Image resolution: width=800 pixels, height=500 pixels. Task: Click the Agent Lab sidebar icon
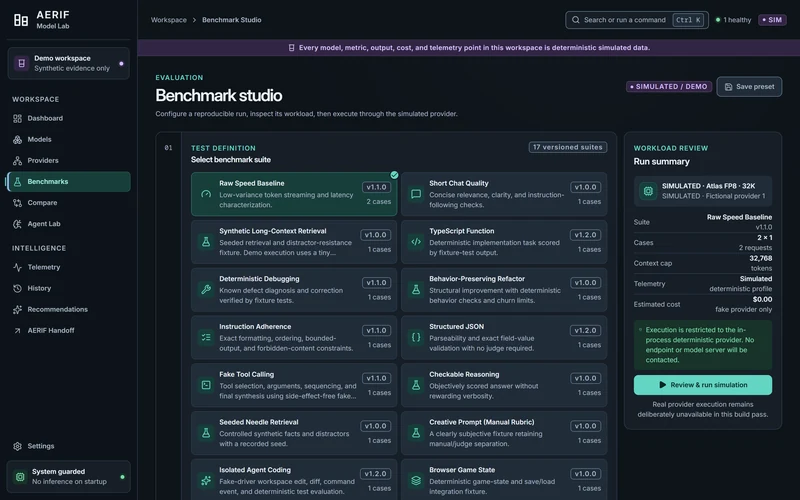point(17,224)
